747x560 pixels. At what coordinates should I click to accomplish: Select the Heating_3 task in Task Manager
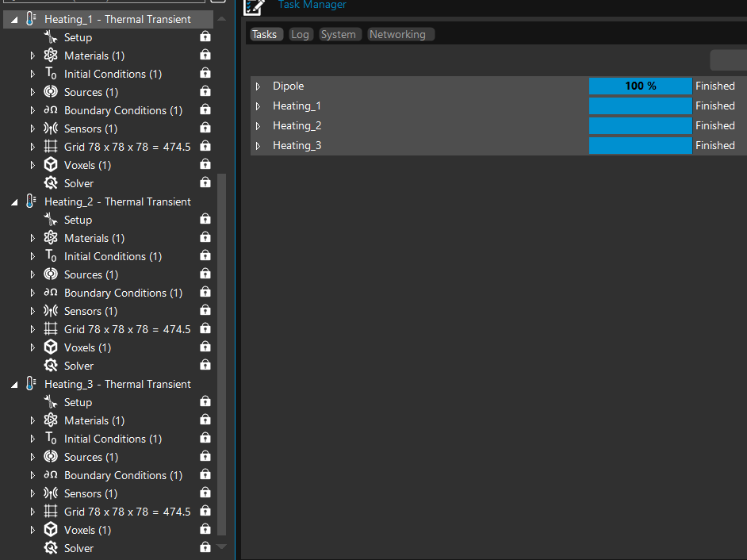click(x=297, y=145)
